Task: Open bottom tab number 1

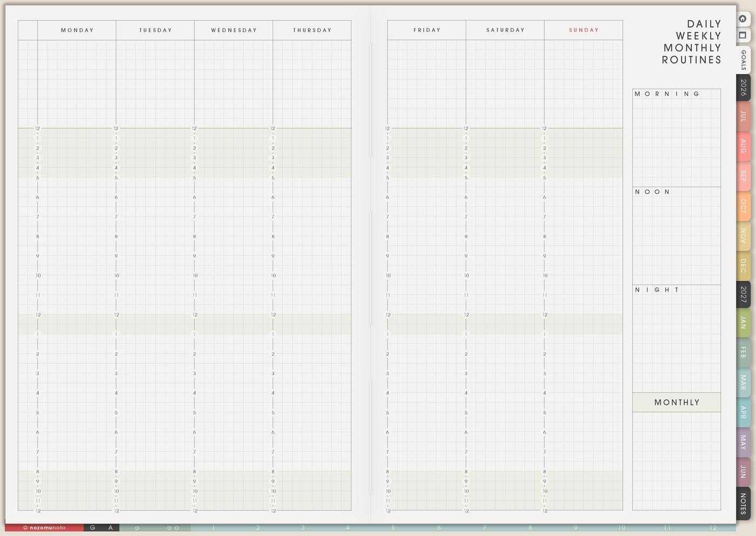Action: (x=213, y=527)
